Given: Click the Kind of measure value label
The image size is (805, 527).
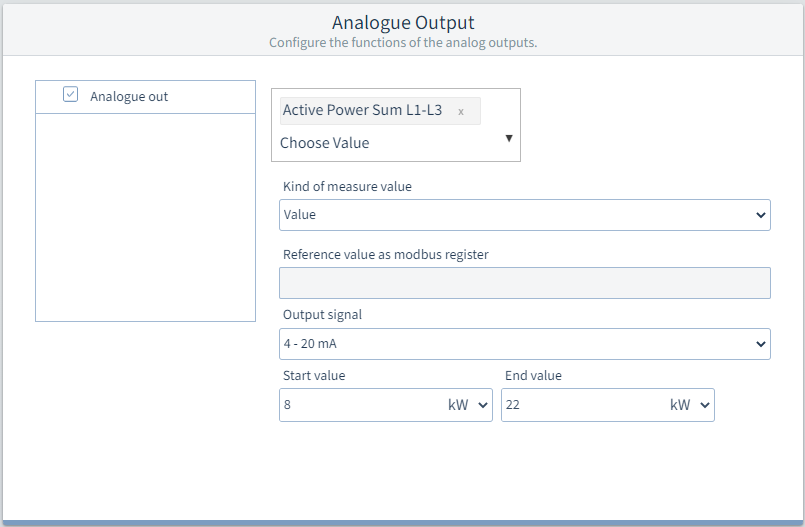Looking at the screenshot, I should pyautogui.click(x=347, y=186).
